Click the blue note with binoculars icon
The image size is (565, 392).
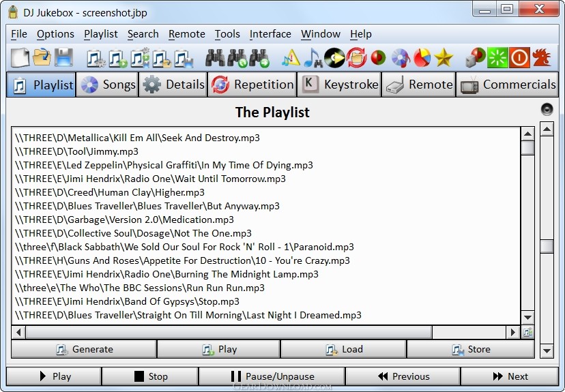[x=313, y=58]
